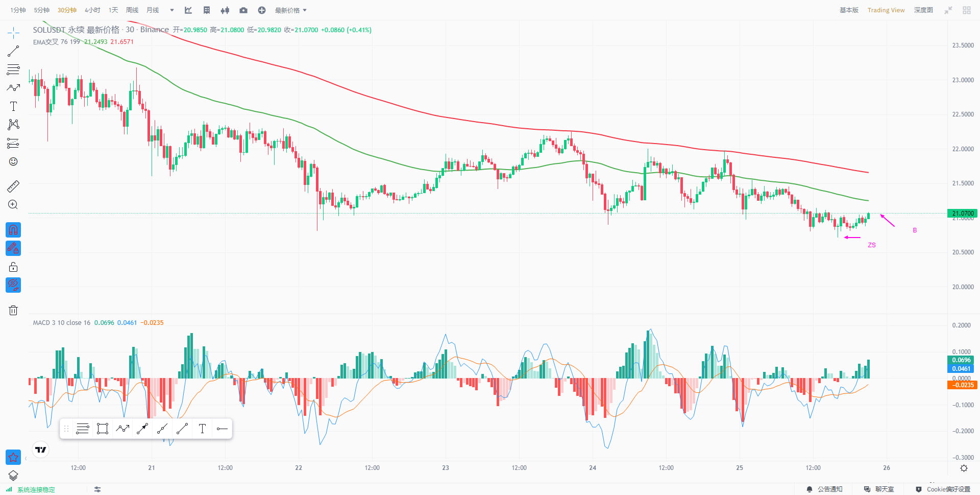The height and width of the screenshot is (495, 980).
Task: Pick the Fibonacci lines tool in floating toolbar
Action: [x=83, y=429]
